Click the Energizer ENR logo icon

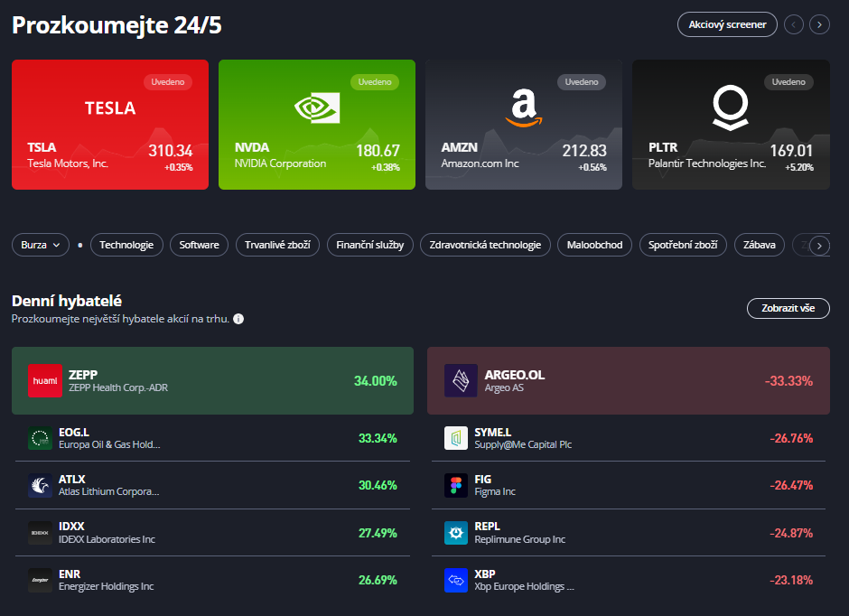click(x=40, y=580)
